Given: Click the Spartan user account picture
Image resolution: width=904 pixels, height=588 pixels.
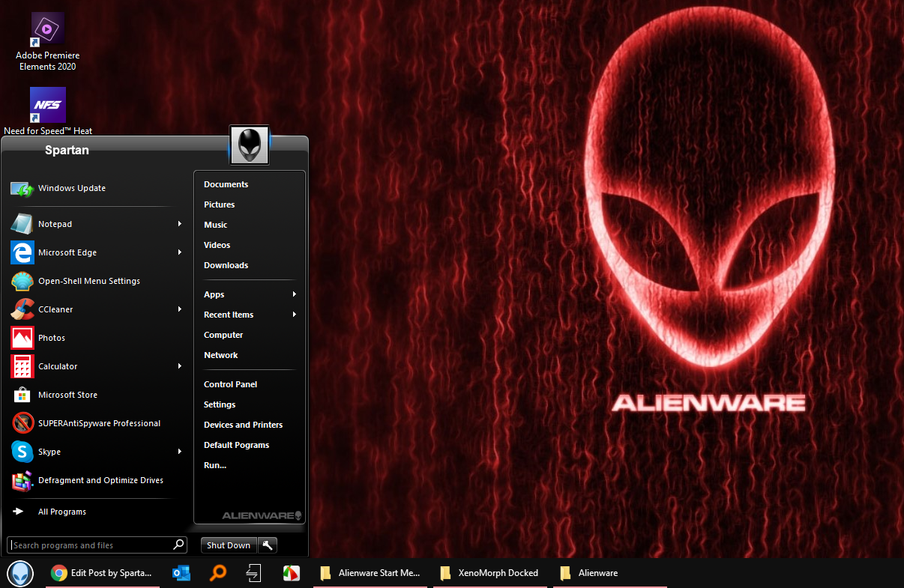Looking at the screenshot, I should point(250,145).
